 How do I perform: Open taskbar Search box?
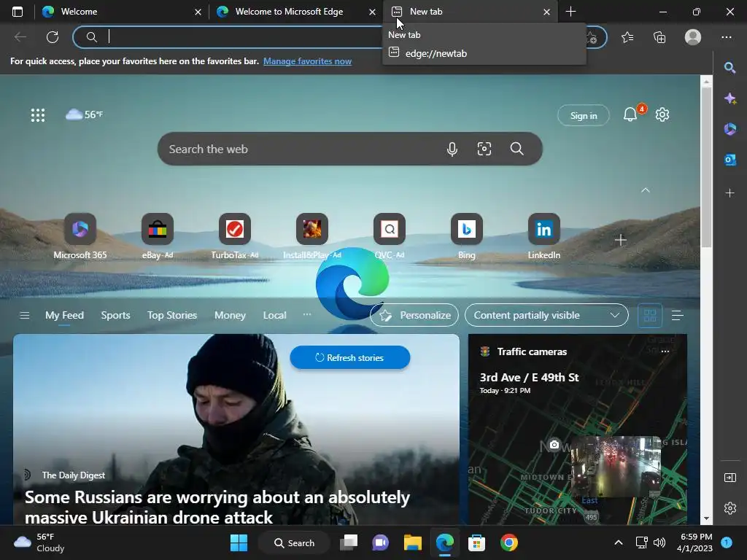tap(294, 542)
